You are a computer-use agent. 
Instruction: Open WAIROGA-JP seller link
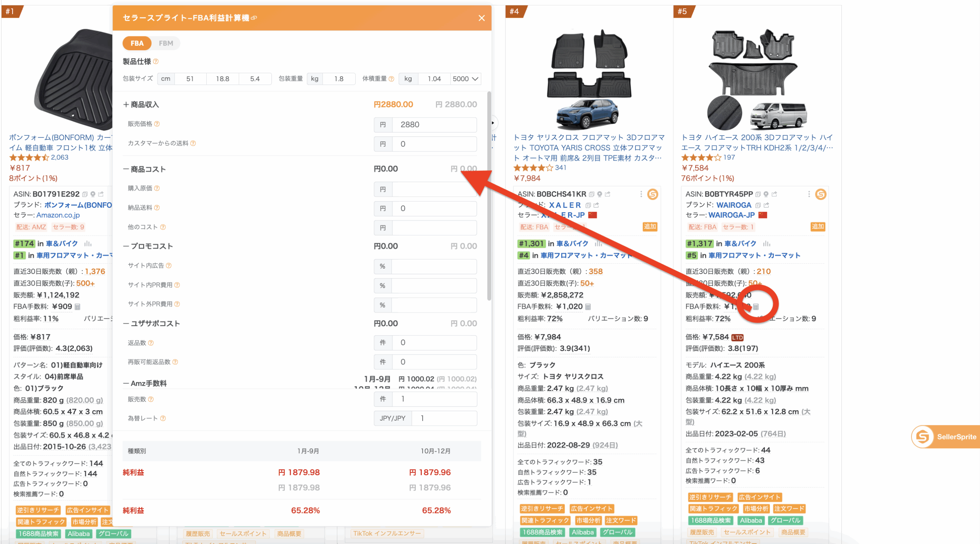(x=732, y=215)
